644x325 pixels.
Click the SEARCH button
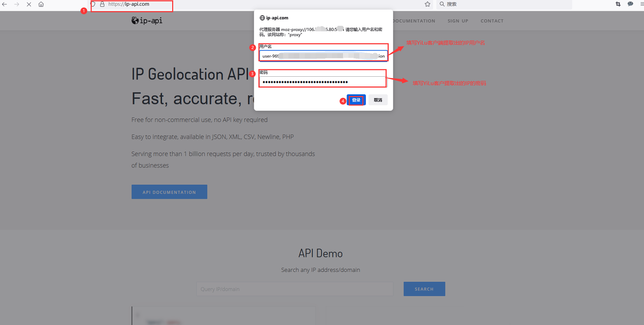(x=424, y=289)
